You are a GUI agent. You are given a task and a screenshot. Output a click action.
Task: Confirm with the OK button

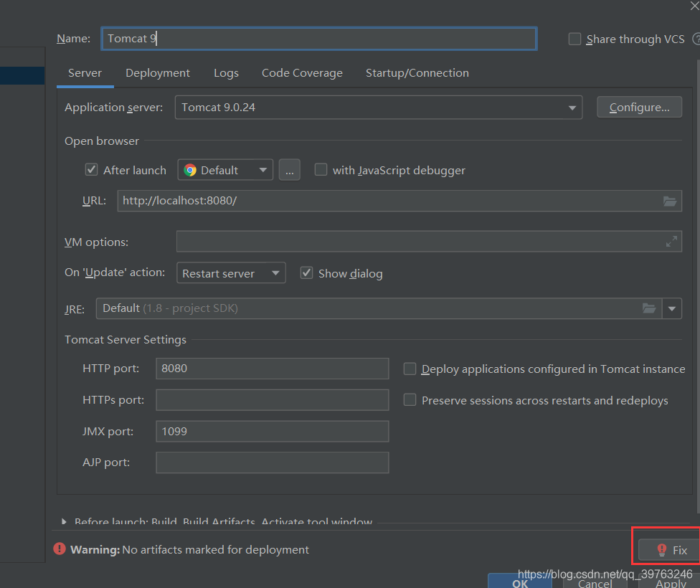pyautogui.click(x=520, y=582)
